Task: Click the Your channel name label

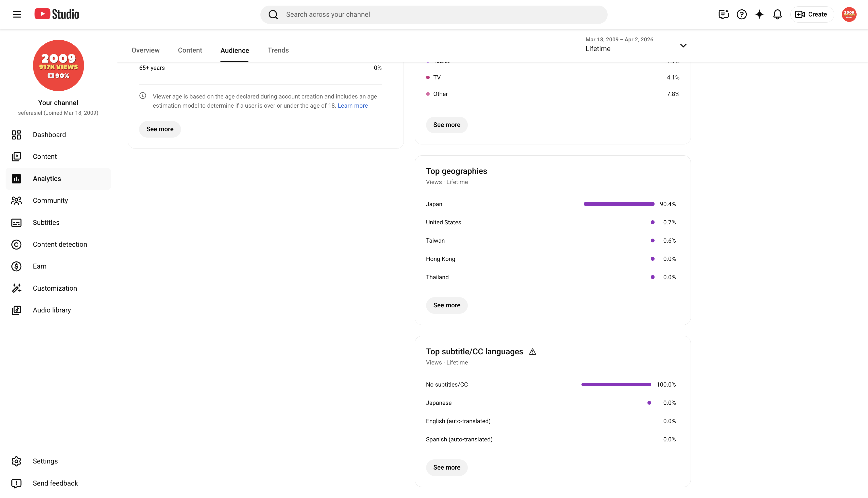Action: [x=58, y=103]
